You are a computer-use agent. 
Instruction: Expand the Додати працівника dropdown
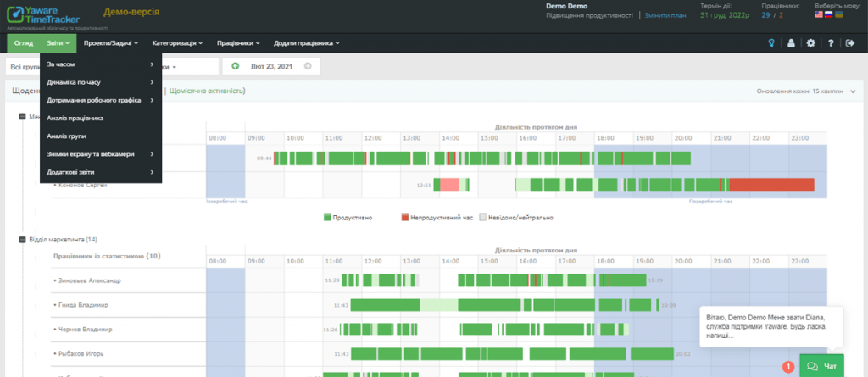pos(306,43)
